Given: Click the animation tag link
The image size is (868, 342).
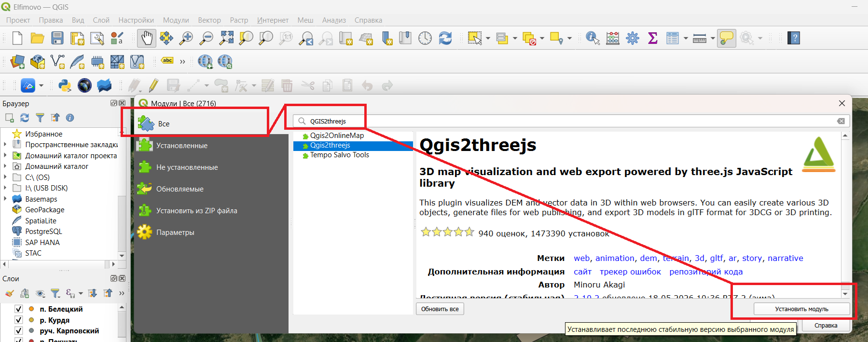Looking at the screenshot, I should [615, 258].
